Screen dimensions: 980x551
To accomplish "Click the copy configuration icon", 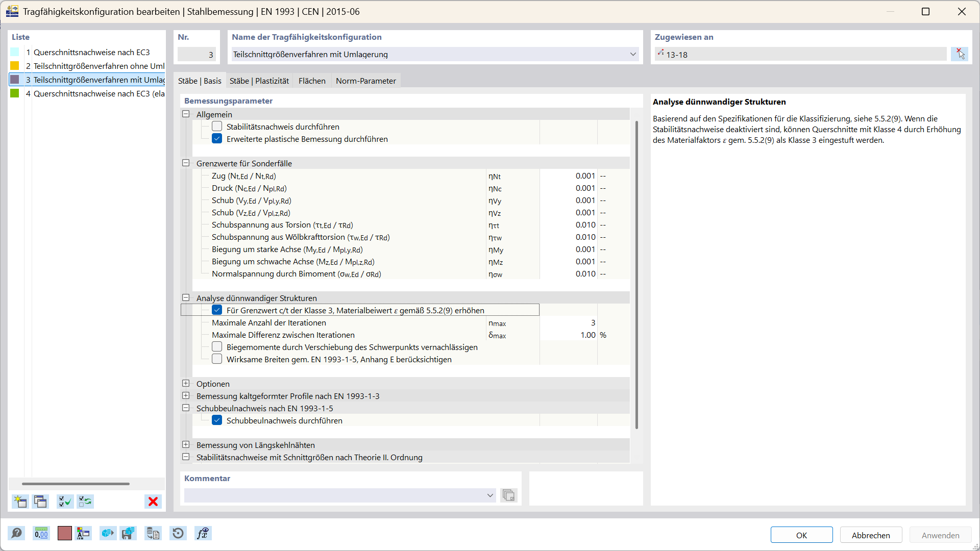I will coord(40,502).
